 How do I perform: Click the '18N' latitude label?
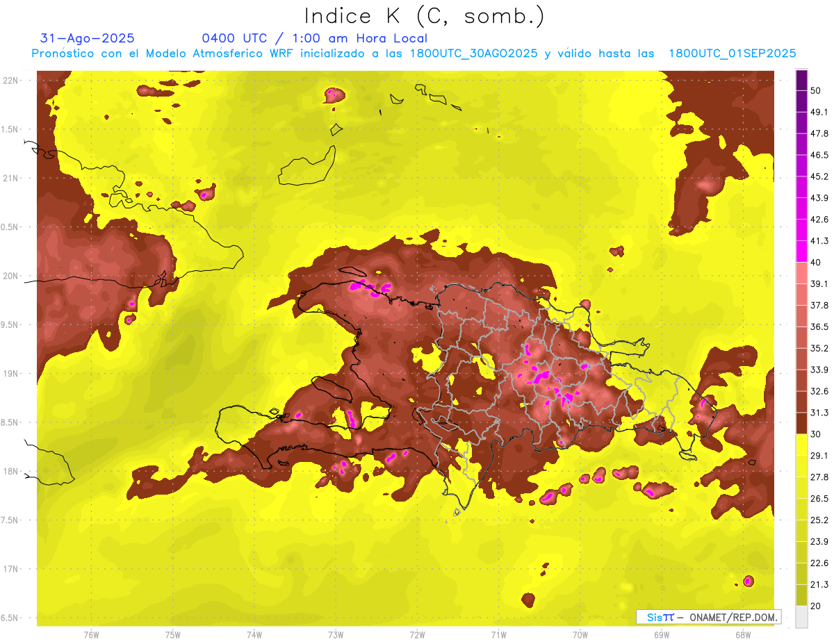pos(12,471)
